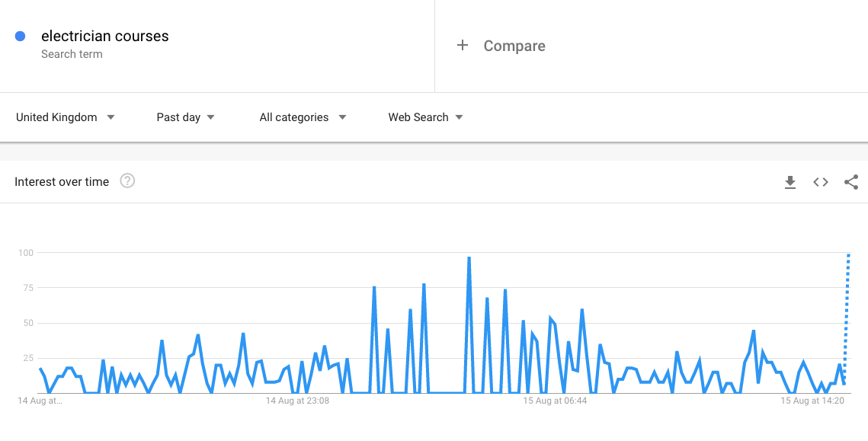
Task: Click the 15 Aug at 06:44 axis label
Action: click(x=555, y=400)
